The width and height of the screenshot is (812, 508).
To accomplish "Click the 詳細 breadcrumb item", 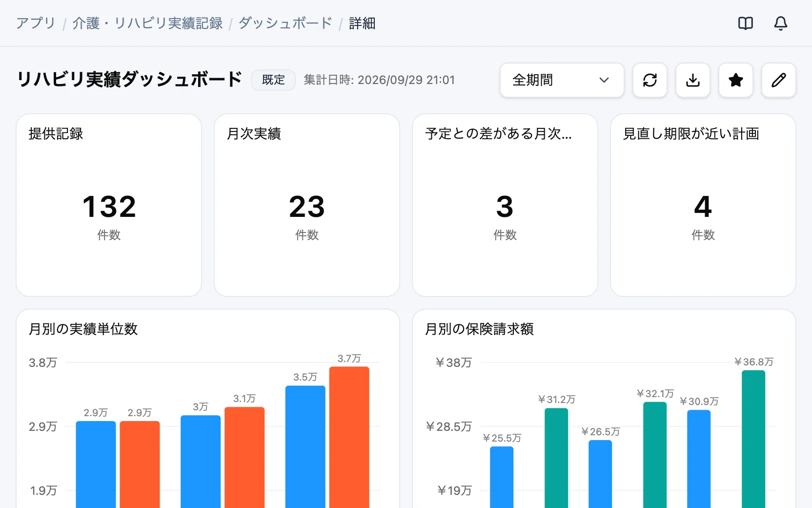I will point(362,23).
